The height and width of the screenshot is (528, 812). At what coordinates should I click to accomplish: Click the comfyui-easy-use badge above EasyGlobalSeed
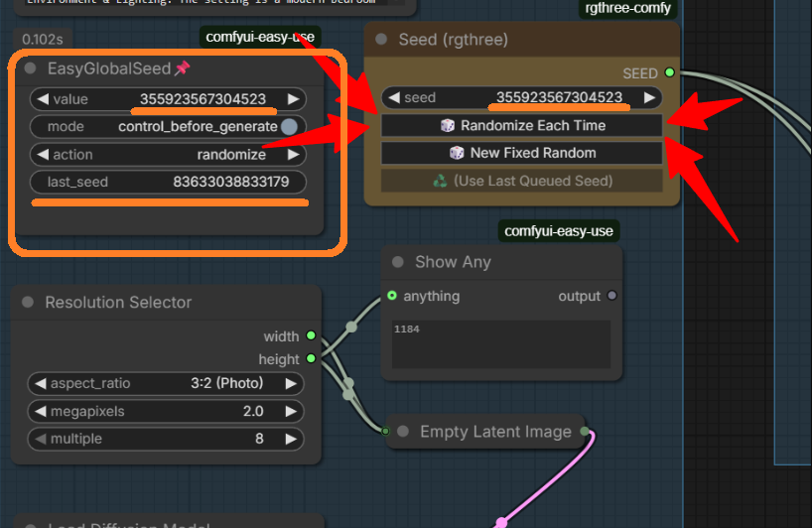coord(260,38)
